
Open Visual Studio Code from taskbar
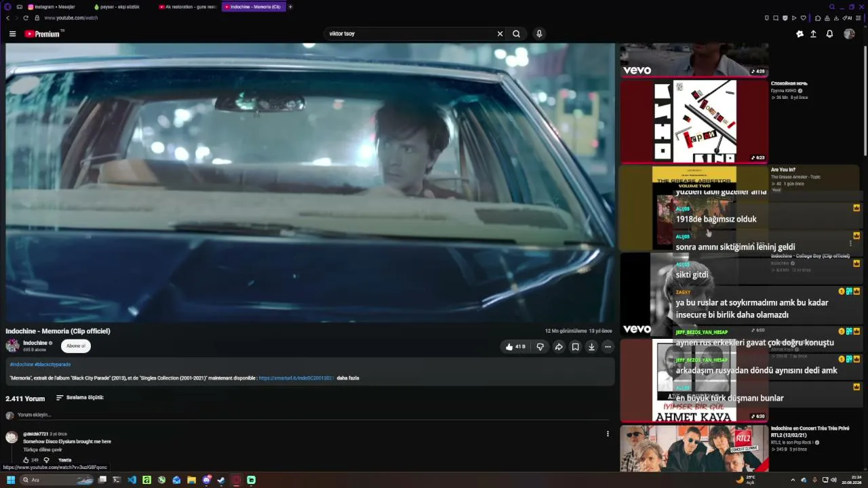(132, 480)
